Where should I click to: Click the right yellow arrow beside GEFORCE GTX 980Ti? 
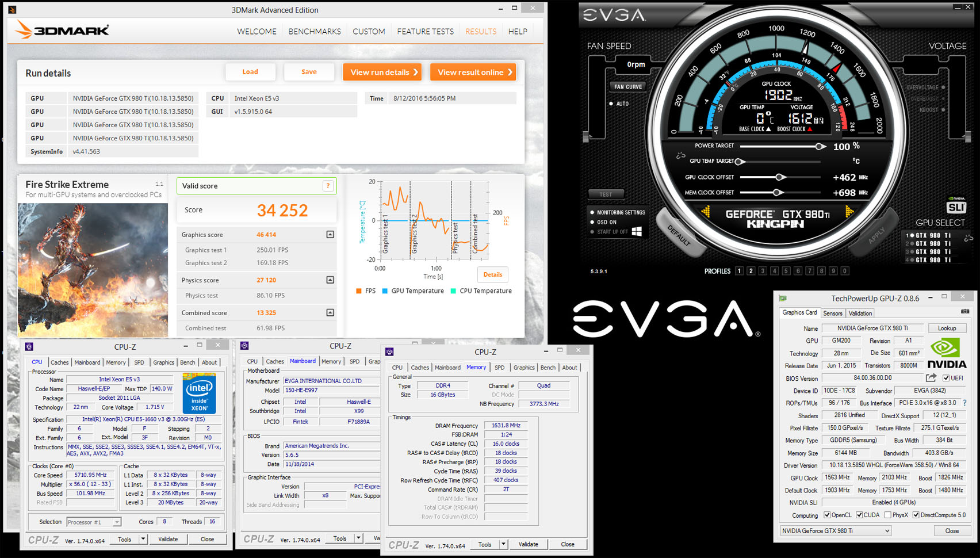point(848,212)
